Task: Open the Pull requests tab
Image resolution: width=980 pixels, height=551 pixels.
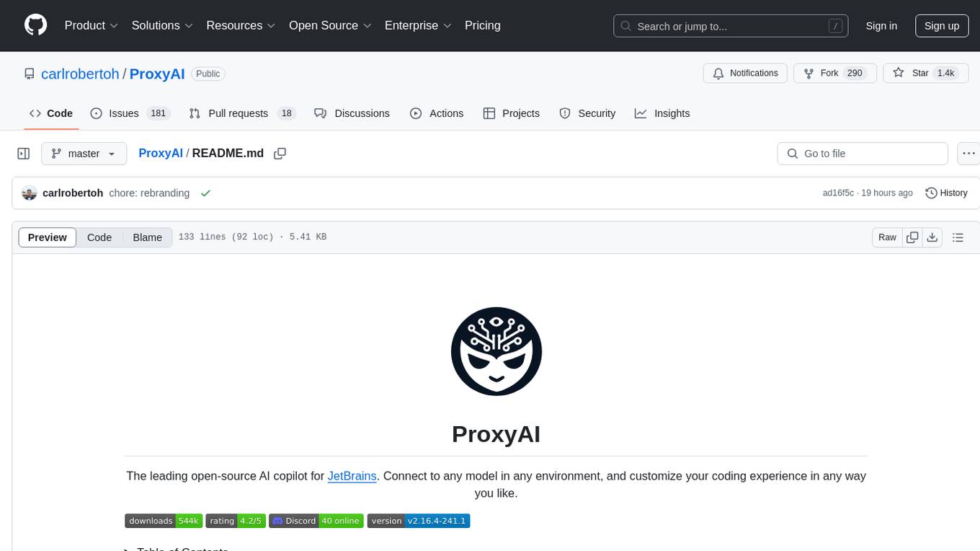Action: point(242,113)
